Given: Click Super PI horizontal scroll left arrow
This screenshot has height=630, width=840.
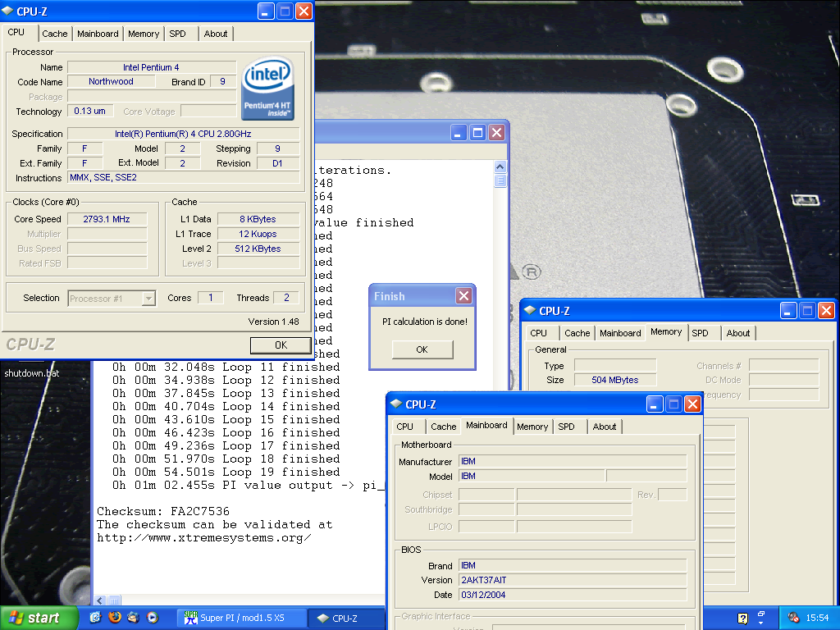Looking at the screenshot, I should (x=100, y=600).
